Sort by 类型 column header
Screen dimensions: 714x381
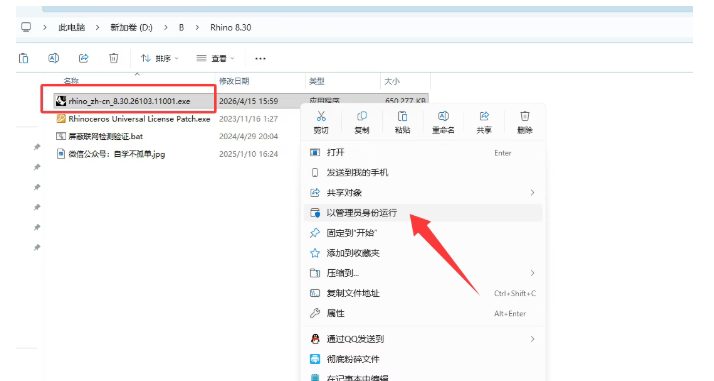tap(316, 81)
